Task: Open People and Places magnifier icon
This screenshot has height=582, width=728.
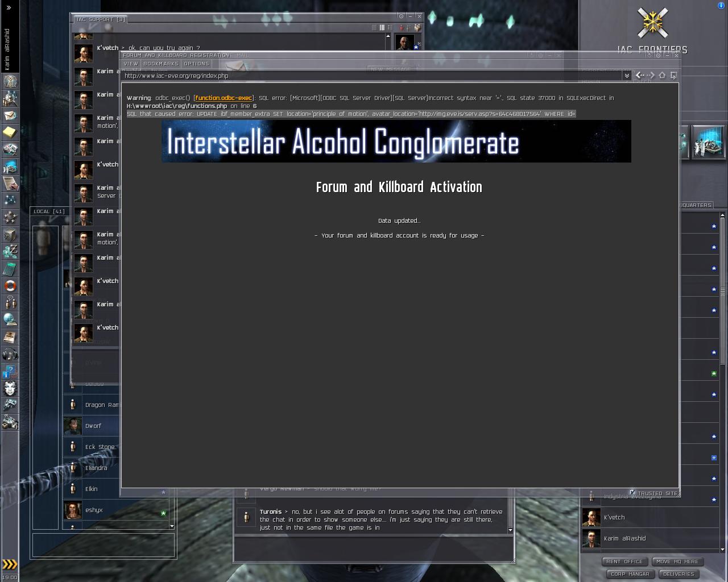Action: click(x=10, y=98)
